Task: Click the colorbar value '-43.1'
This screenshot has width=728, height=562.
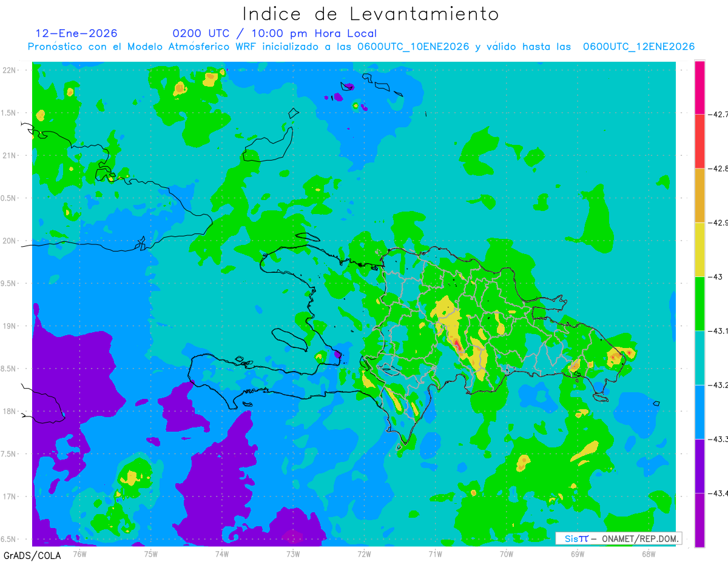Action: coord(719,331)
